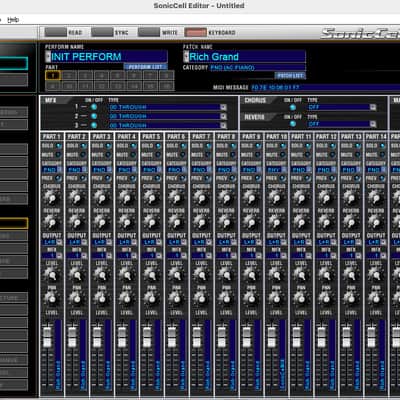
Task: Open the PATCH LIST
Action: tap(290, 76)
